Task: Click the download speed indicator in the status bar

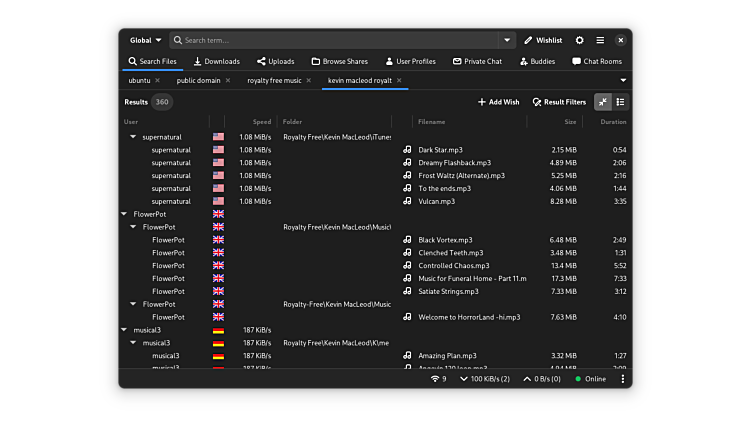Action: click(x=484, y=379)
